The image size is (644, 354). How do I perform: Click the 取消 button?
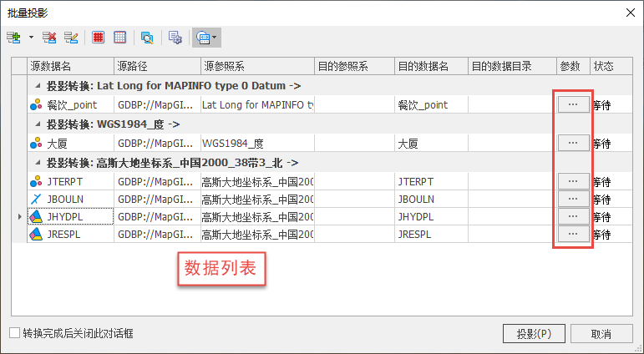600,333
